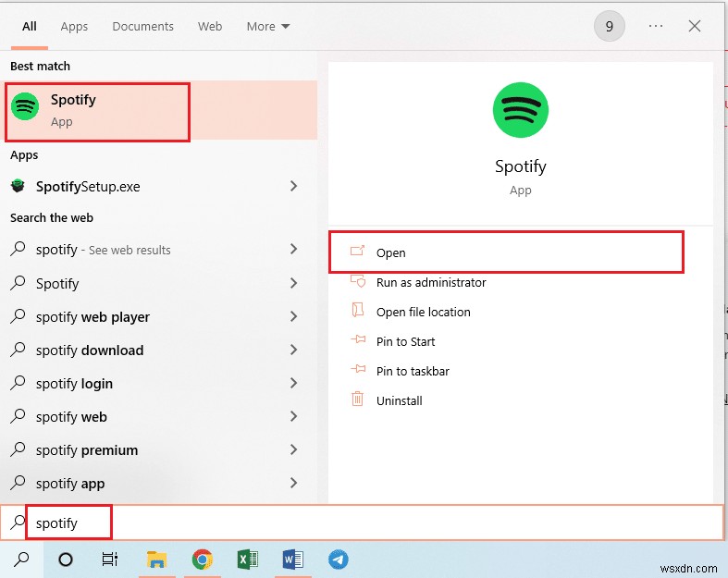728x578 pixels.
Task: Select the 'spotify download' suggestion
Action: coord(90,350)
